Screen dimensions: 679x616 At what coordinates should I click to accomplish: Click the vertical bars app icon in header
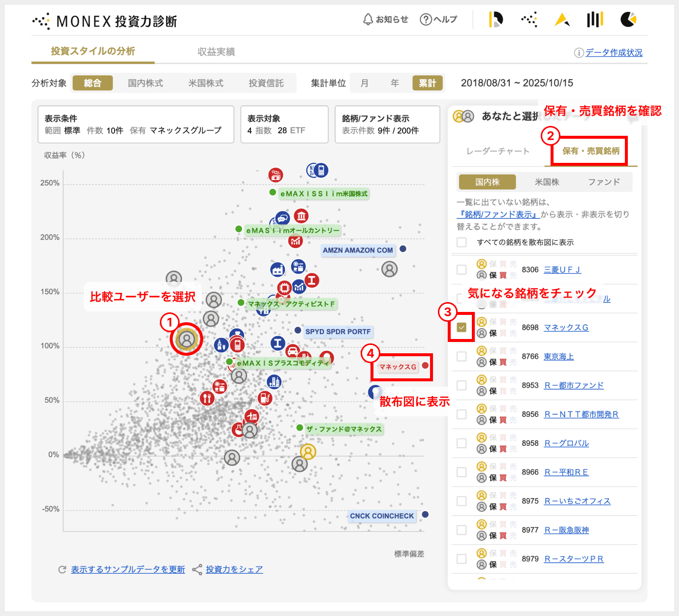[594, 20]
